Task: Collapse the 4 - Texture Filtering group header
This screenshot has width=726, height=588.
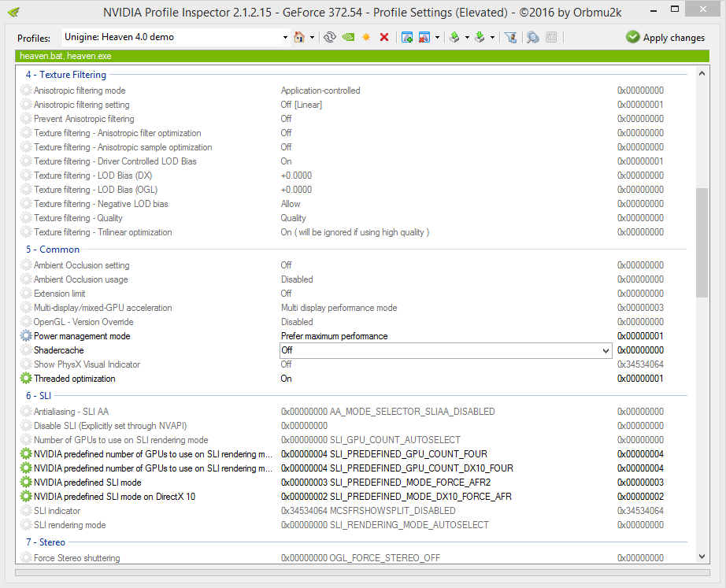Action: [x=65, y=75]
